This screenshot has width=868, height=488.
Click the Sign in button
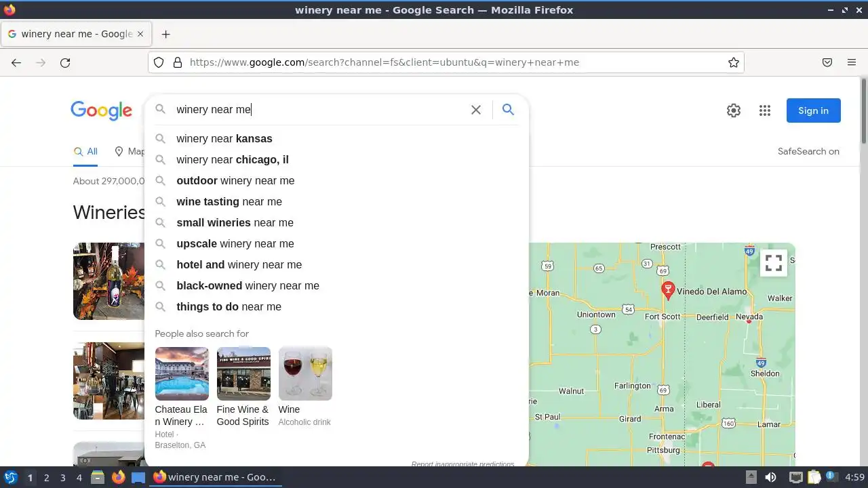(813, 110)
